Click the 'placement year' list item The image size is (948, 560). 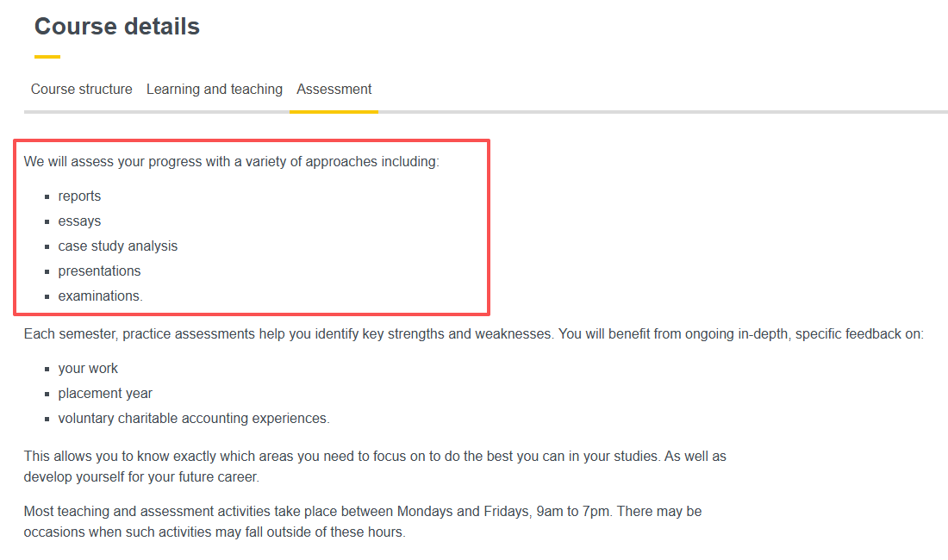tap(105, 394)
